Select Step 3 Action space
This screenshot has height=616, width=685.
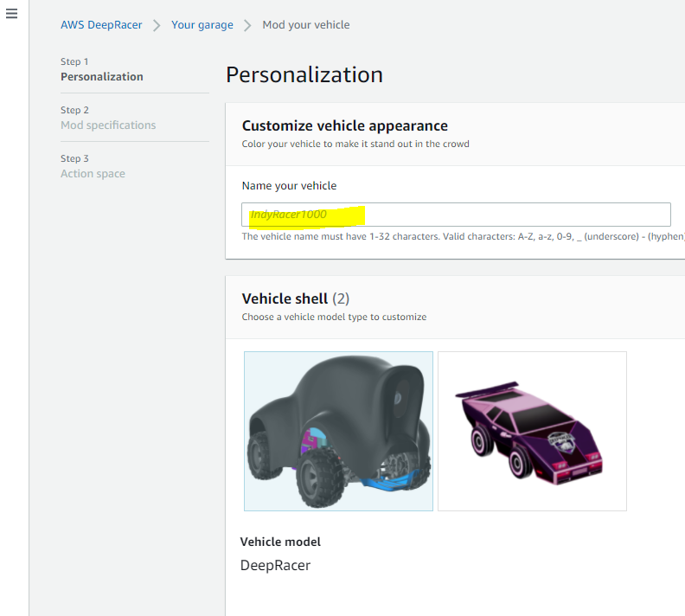click(x=93, y=166)
